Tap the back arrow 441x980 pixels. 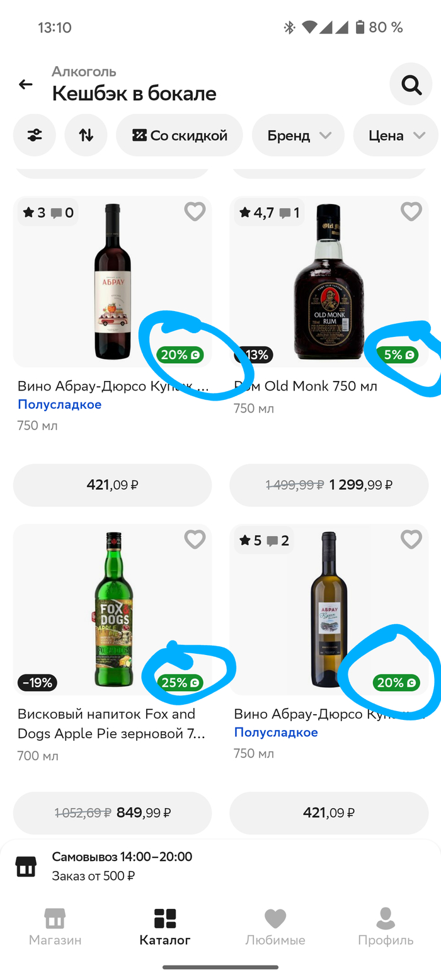click(25, 84)
